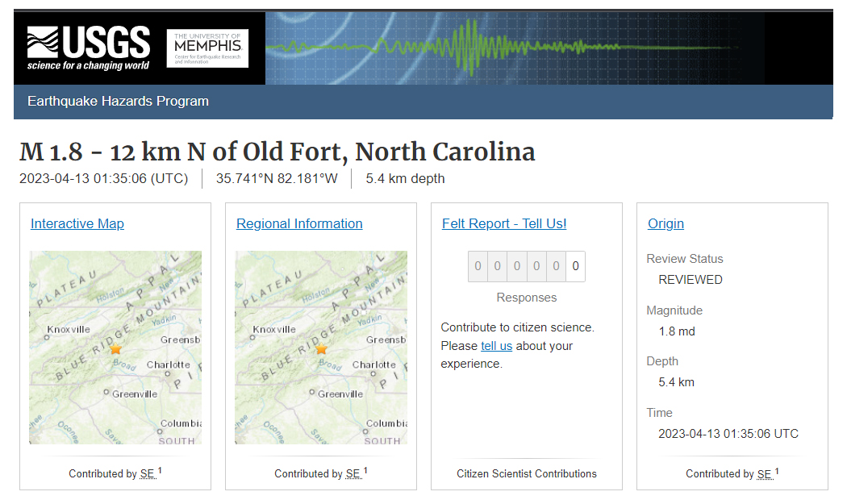The width and height of the screenshot is (847, 504).
Task: Click the star marker on Interactive Map
Action: tap(115, 349)
